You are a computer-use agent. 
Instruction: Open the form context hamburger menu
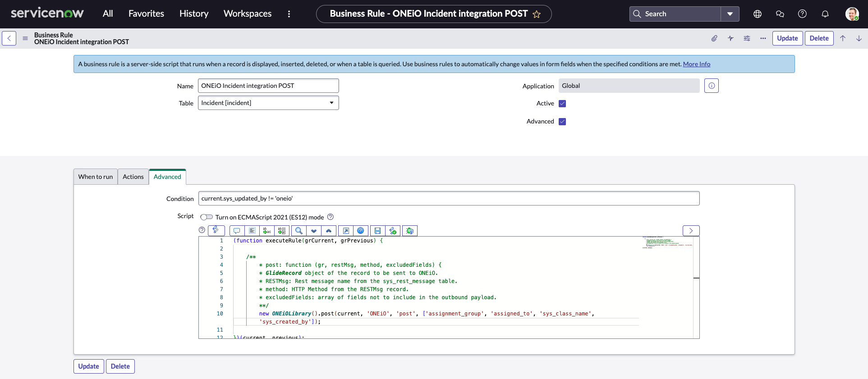(x=25, y=38)
